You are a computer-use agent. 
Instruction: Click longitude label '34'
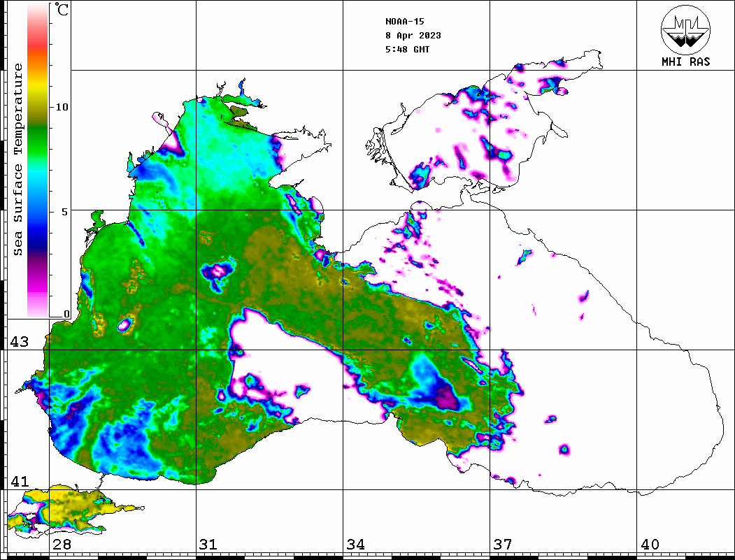click(356, 544)
